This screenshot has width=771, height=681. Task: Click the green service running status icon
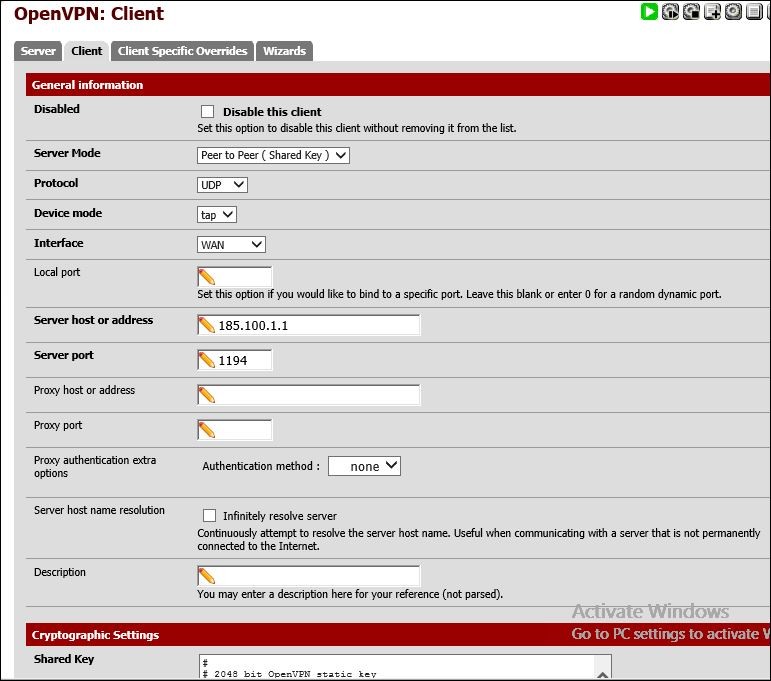(650, 12)
